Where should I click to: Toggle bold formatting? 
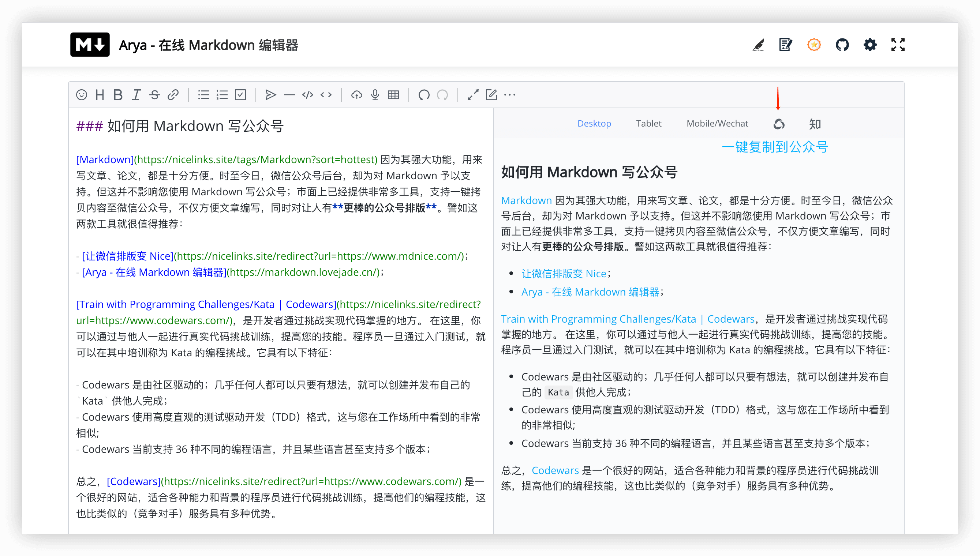point(118,95)
